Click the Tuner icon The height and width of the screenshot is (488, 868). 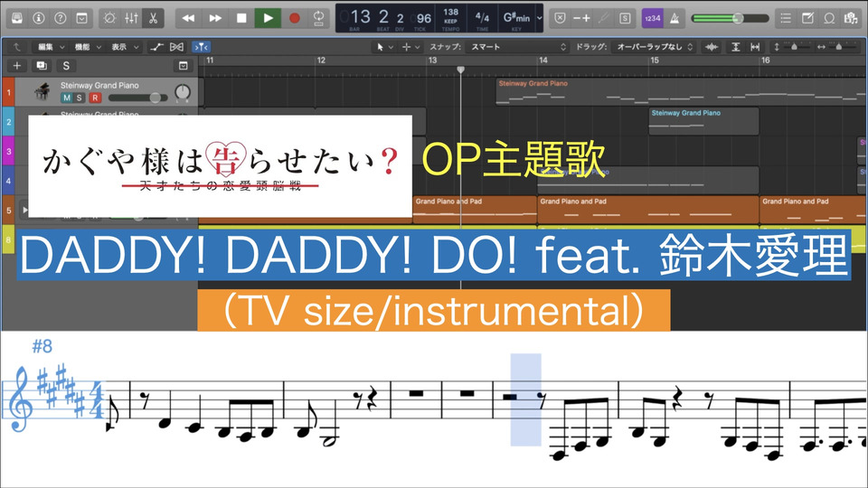[x=604, y=18]
